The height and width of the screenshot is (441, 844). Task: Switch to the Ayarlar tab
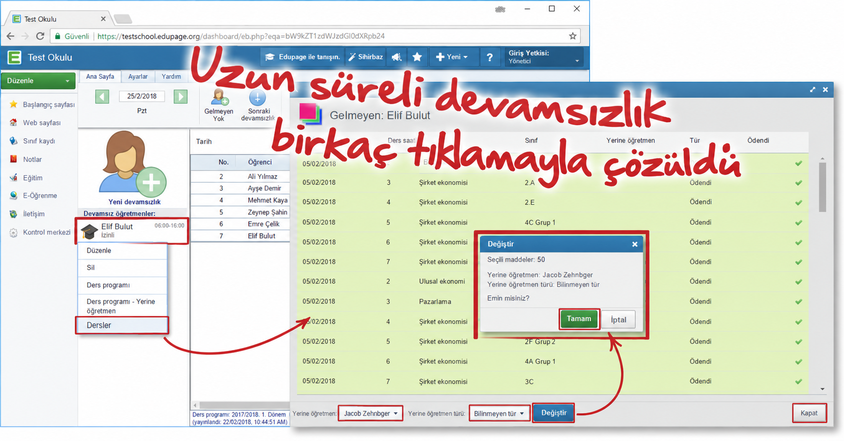138,76
